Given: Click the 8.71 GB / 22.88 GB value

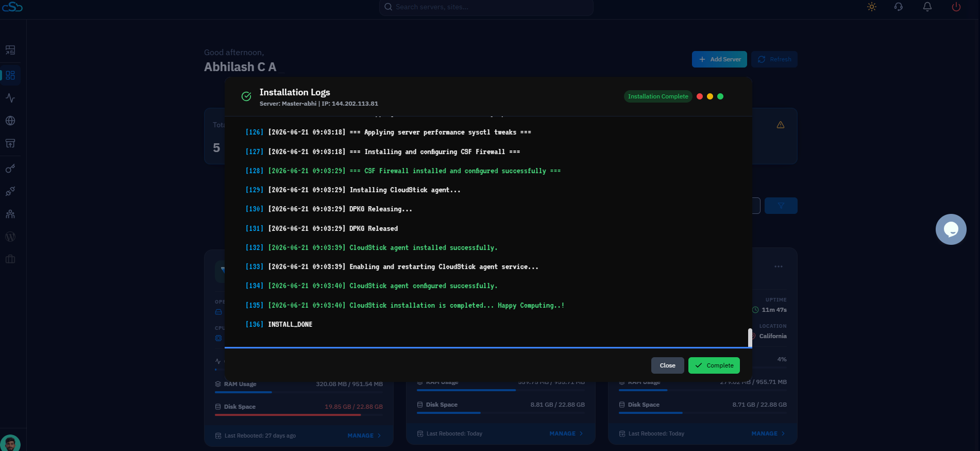Looking at the screenshot, I should (x=759, y=405).
